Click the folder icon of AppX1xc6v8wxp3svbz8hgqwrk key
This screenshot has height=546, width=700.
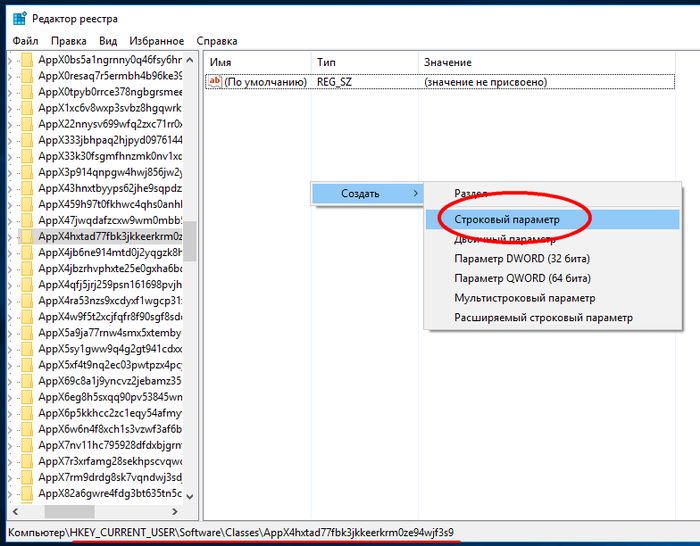[26, 108]
